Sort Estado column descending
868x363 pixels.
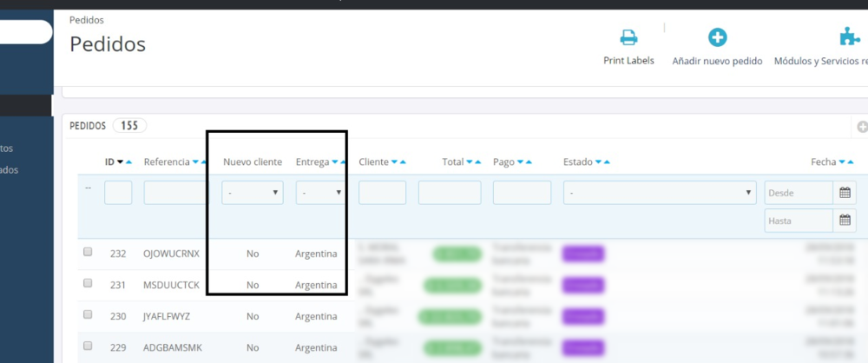(x=598, y=162)
